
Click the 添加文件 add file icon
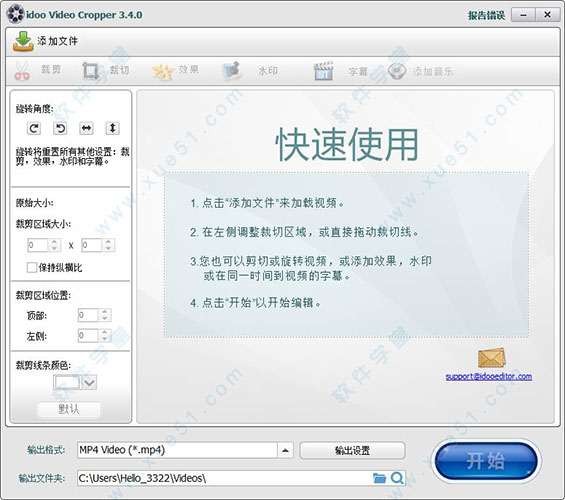[23, 41]
